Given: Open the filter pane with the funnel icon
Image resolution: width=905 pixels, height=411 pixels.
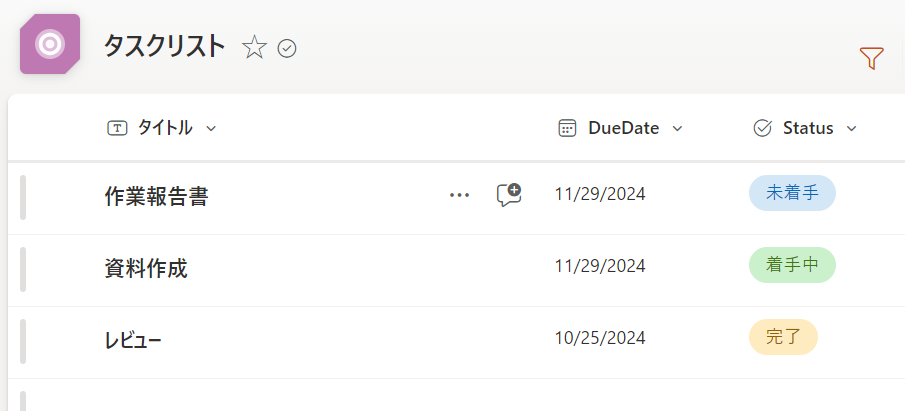Looking at the screenshot, I should pos(871,59).
